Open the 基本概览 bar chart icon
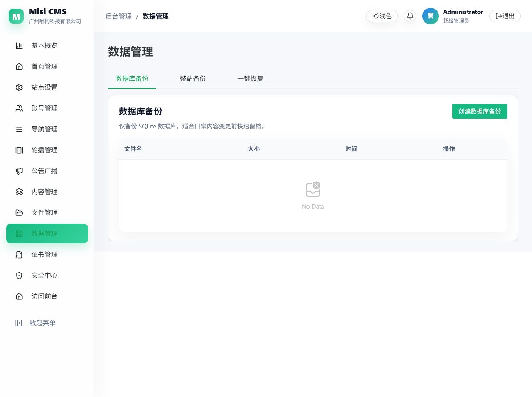The width and height of the screenshot is (532, 397). [19, 46]
